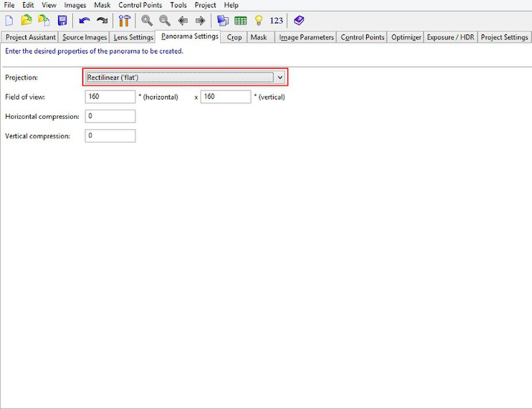This screenshot has height=409, width=532.
Task: Switch to the Lens Settings tab
Action: (133, 37)
